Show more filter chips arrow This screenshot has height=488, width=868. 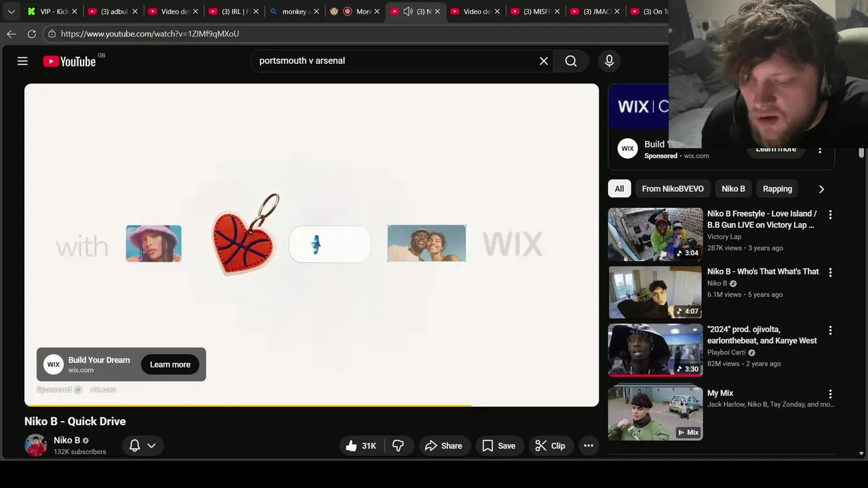(x=821, y=189)
